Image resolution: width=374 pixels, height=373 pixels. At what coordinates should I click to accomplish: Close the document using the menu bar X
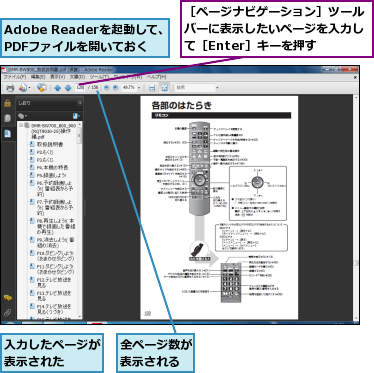[355, 77]
